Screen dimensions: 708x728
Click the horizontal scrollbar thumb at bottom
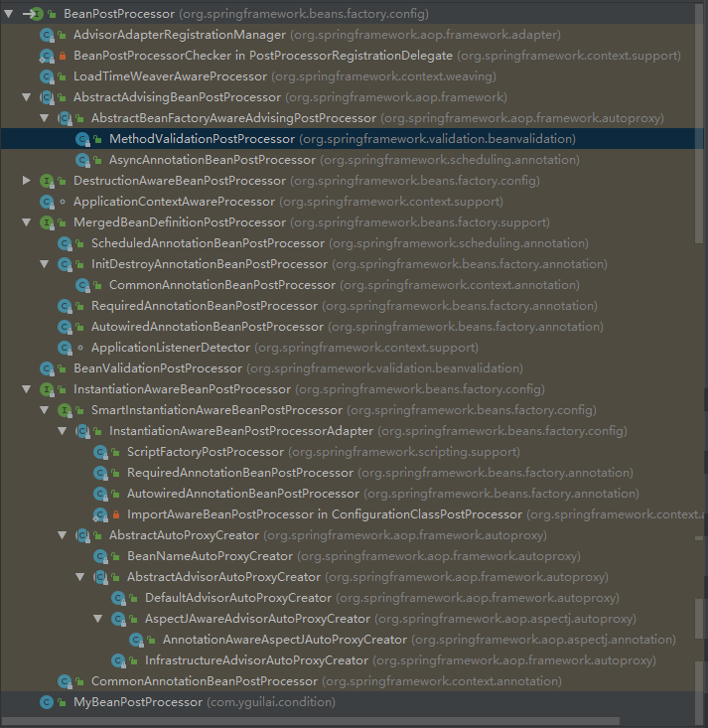point(310,721)
